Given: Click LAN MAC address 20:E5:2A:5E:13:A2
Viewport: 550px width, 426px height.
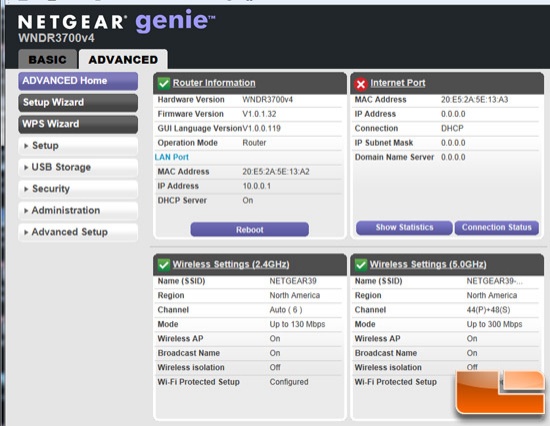Looking at the screenshot, I should pyautogui.click(x=276, y=172).
